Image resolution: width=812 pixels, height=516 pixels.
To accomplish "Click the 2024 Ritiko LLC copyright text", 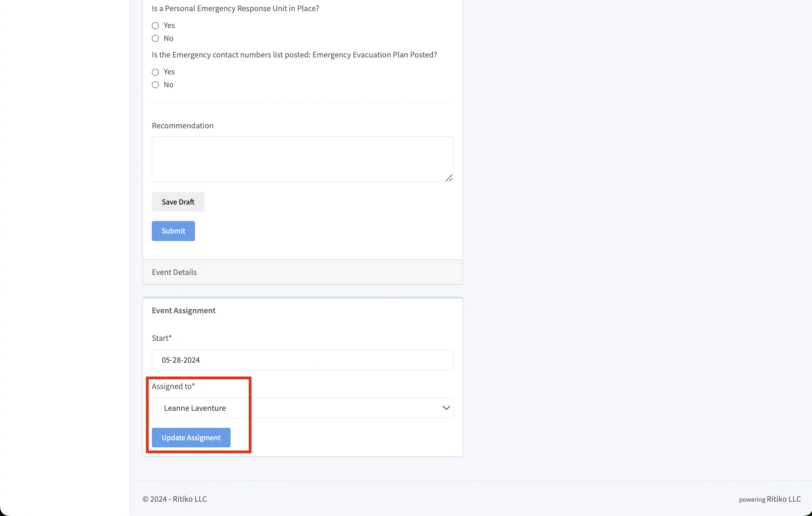I will click(x=175, y=499).
